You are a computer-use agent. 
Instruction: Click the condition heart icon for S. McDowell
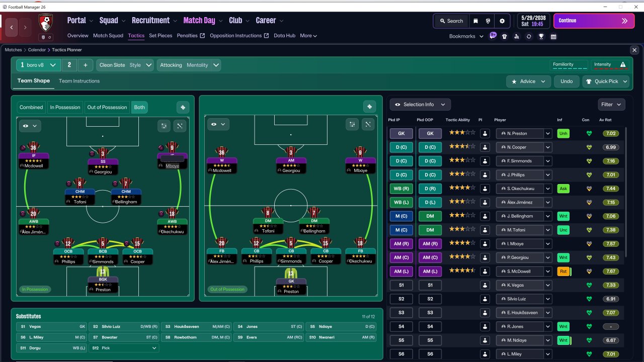coord(589,271)
